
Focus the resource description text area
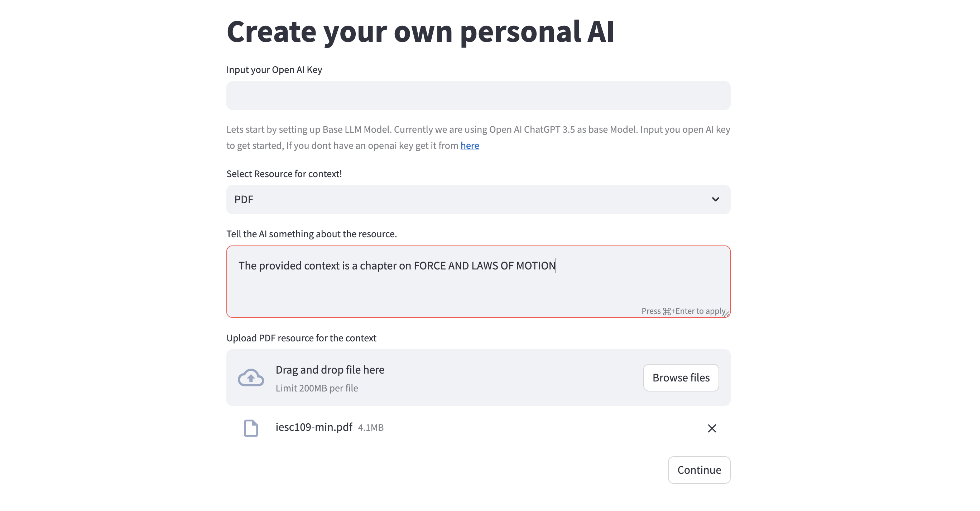coord(478,281)
